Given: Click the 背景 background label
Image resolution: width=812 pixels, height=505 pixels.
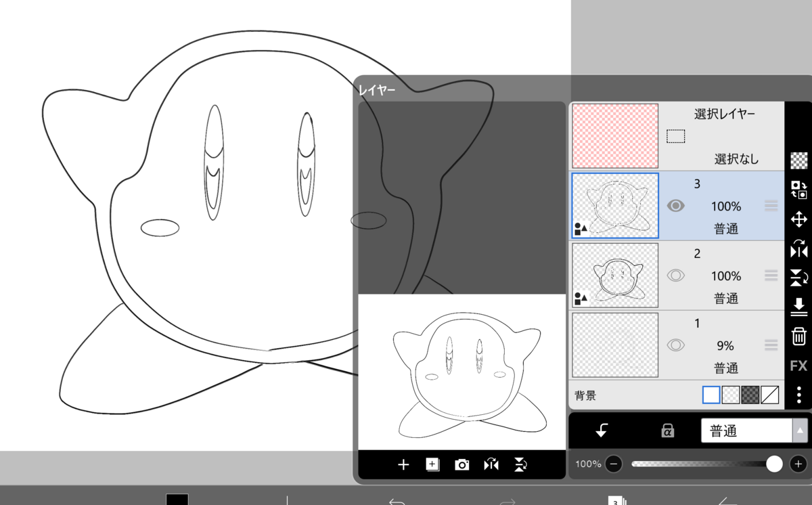Looking at the screenshot, I should 586,395.
